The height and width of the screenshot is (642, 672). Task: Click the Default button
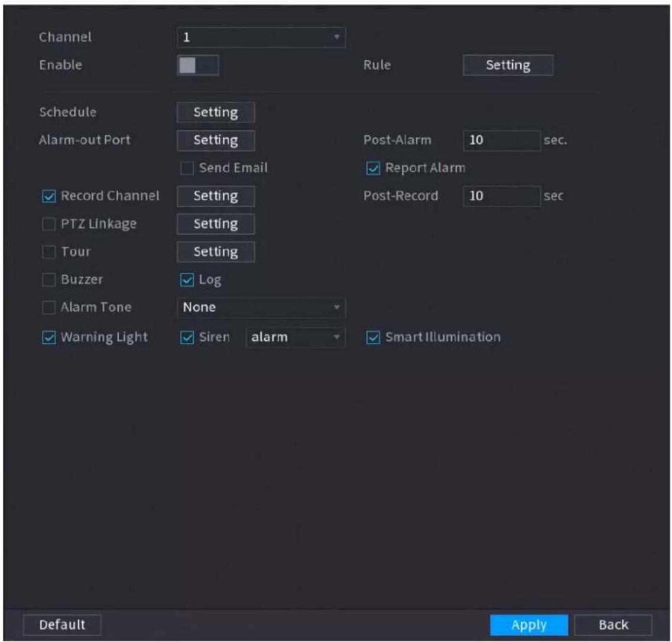62,625
